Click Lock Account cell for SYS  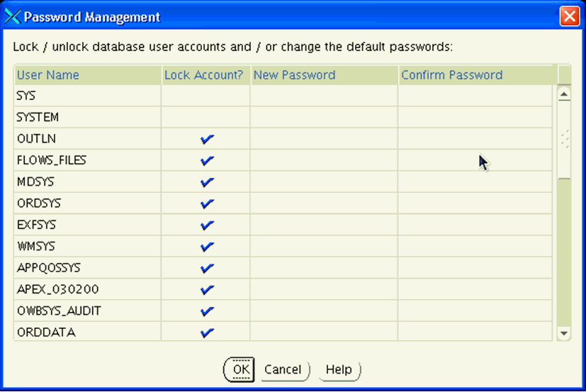[x=205, y=96]
